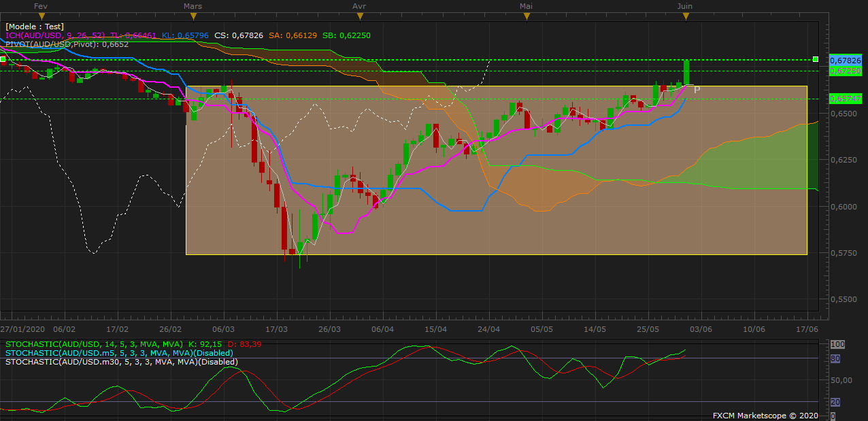
Task: Click the 50,00 stochastic scale label
Action: (843, 380)
